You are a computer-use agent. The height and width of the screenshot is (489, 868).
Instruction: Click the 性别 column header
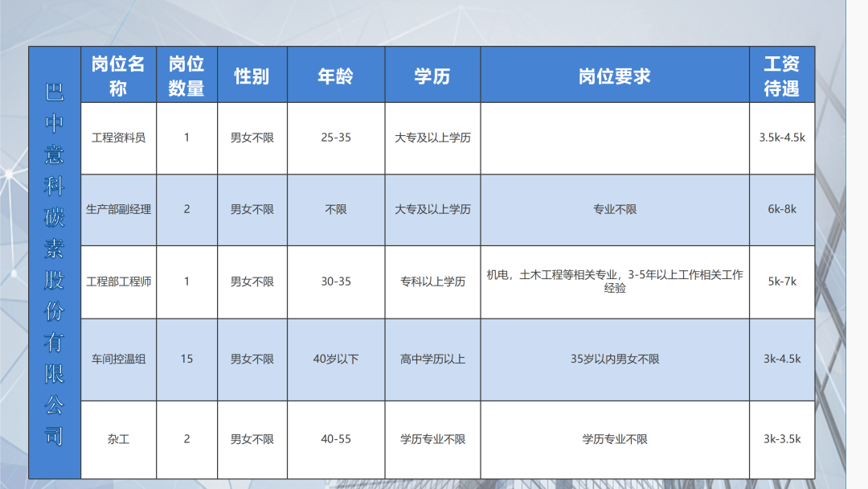[252, 76]
